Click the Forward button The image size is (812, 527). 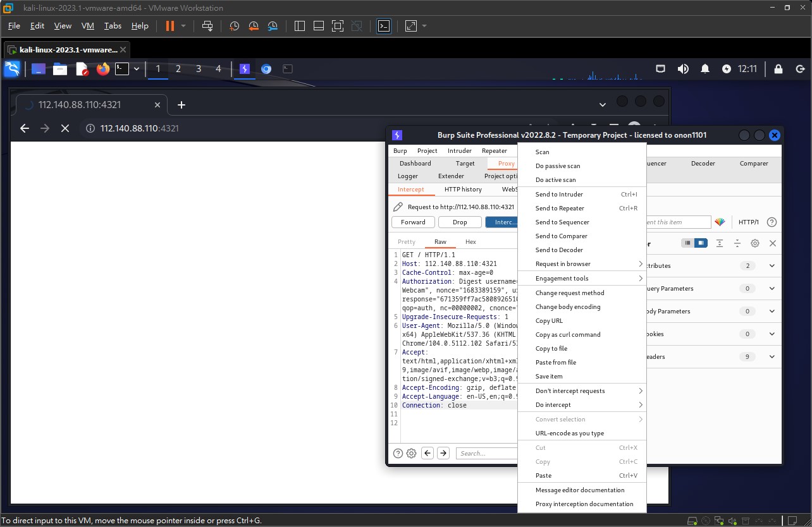413,222
